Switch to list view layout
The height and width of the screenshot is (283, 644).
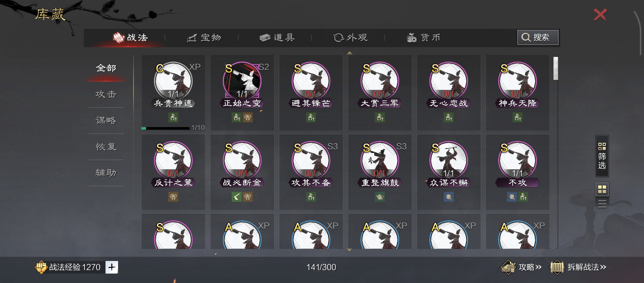(x=602, y=204)
